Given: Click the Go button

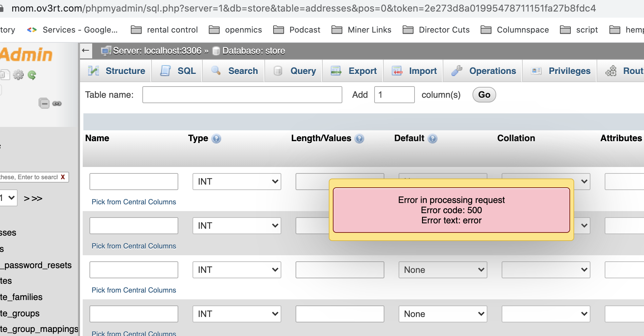Looking at the screenshot, I should click(x=484, y=95).
